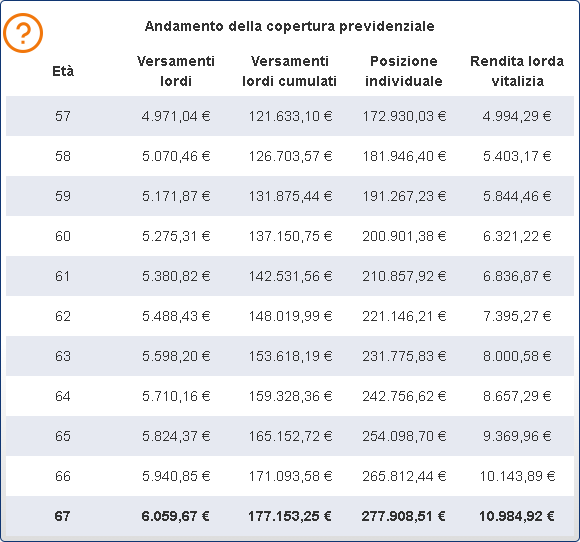Image resolution: width=580 pixels, height=542 pixels.
Task: Select the age 57 row cell
Action: coord(63,116)
